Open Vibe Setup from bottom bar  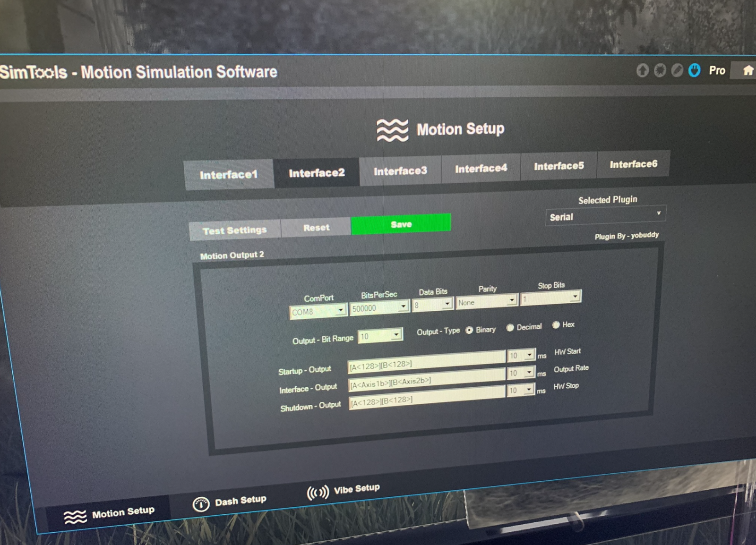(344, 491)
